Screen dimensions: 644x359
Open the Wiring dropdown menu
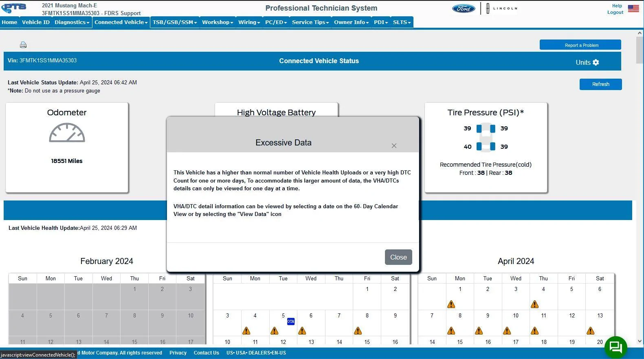coord(249,22)
